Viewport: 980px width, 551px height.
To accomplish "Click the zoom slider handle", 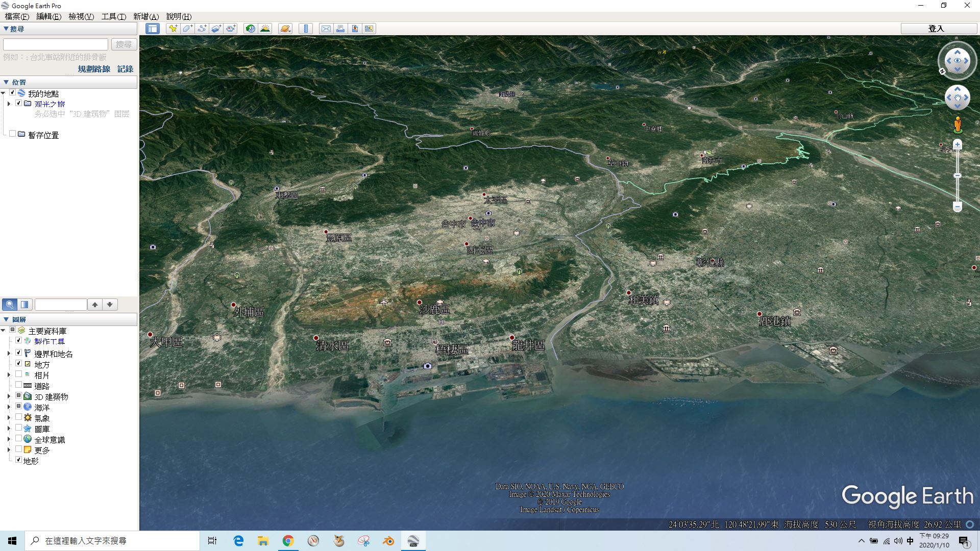I will click(x=958, y=176).
